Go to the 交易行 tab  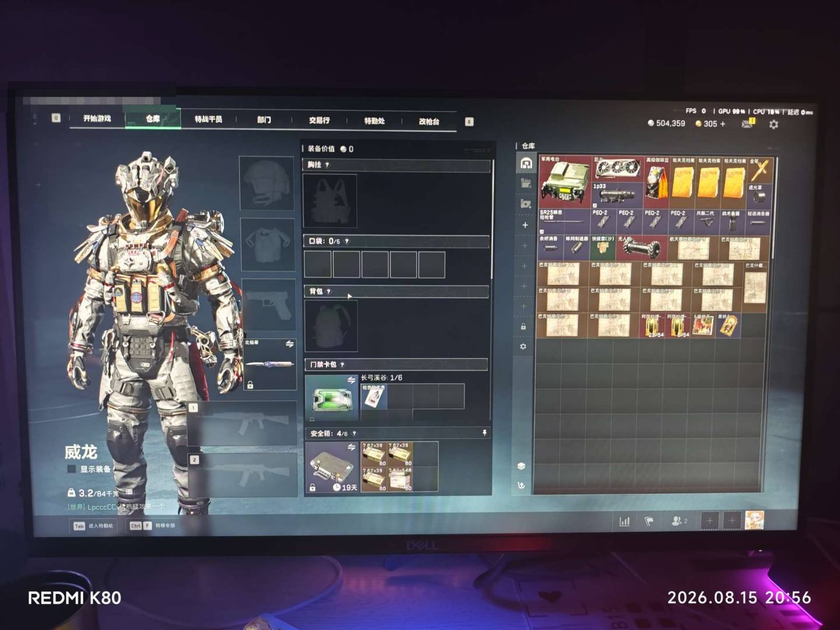click(319, 120)
